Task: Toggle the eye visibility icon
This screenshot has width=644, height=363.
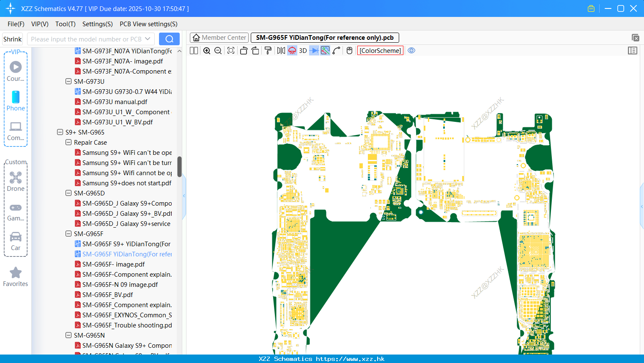Action: [x=411, y=51]
